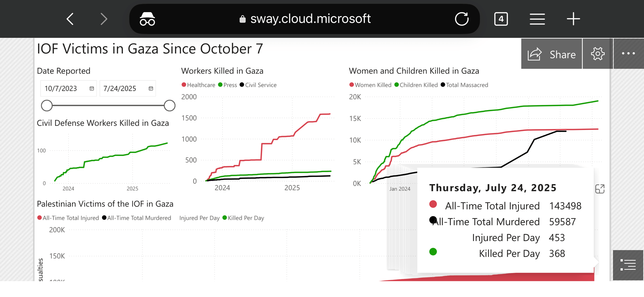Go back to the previous page
The width and height of the screenshot is (644, 297).
(x=70, y=19)
